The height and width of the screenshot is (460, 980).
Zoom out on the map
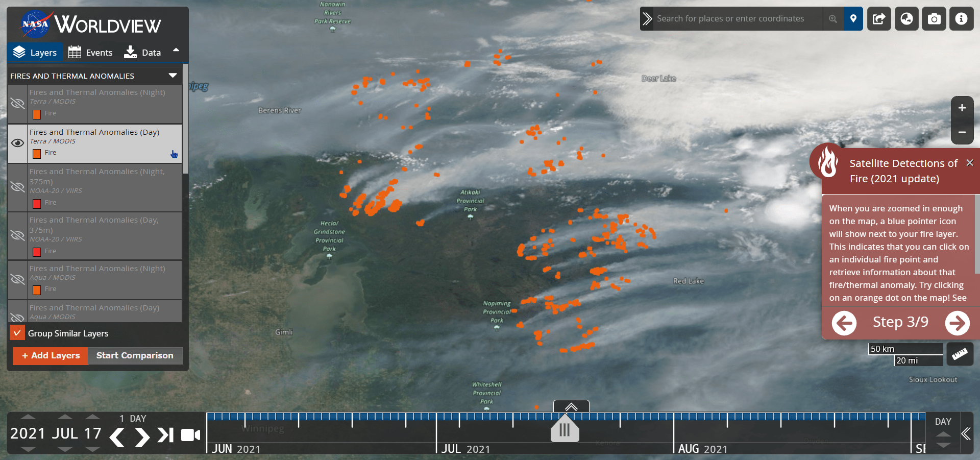pos(962,132)
